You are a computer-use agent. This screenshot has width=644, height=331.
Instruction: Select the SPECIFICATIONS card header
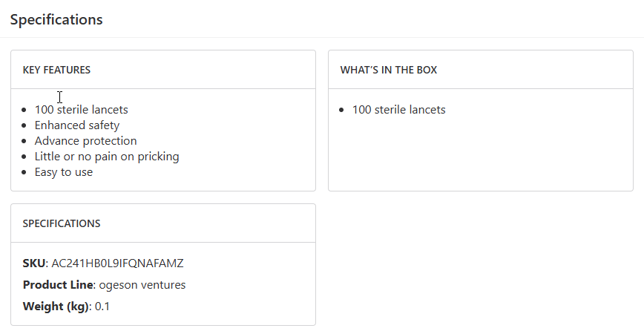click(62, 223)
